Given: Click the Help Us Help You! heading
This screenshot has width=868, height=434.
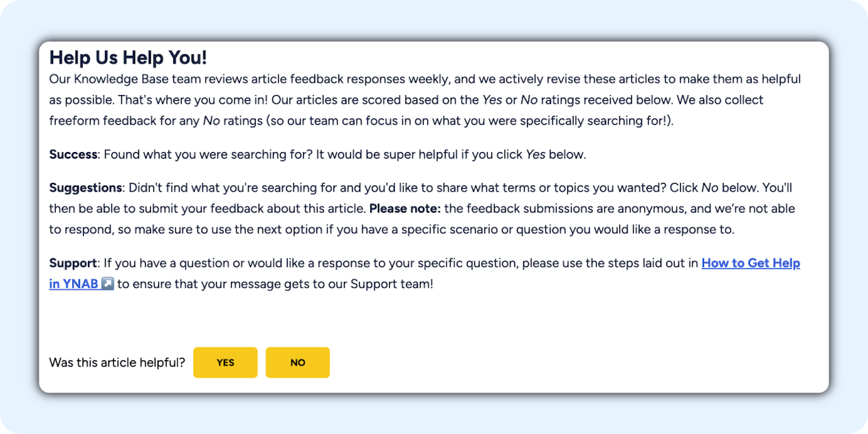Looking at the screenshot, I should [x=128, y=58].
